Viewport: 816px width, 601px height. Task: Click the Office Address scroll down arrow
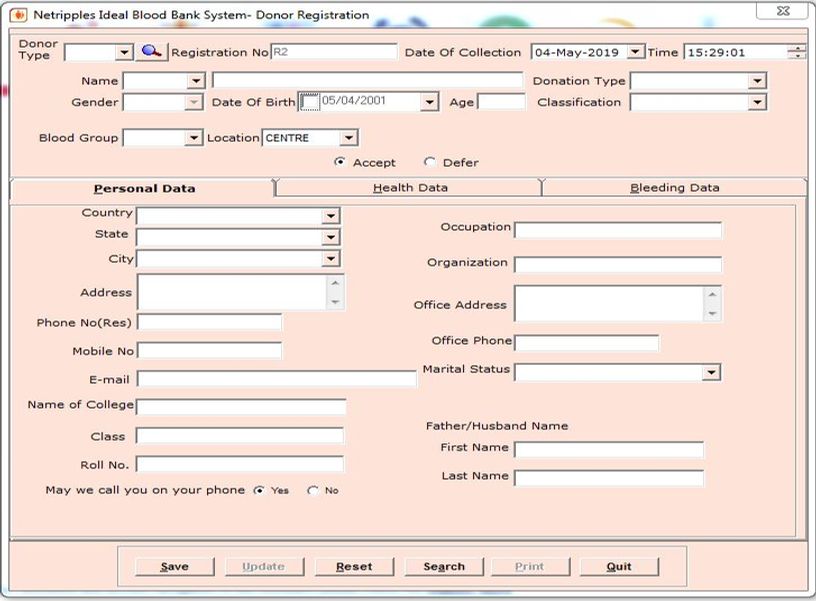(712, 314)
